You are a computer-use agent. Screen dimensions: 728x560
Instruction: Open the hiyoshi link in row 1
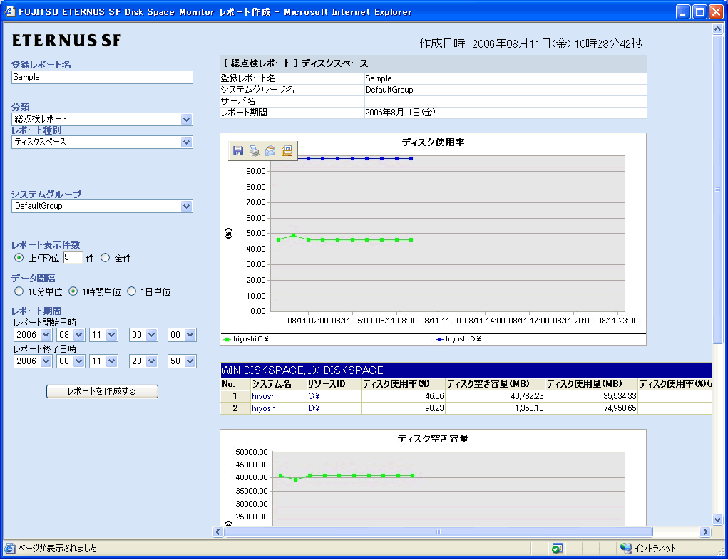coord(265,396)
